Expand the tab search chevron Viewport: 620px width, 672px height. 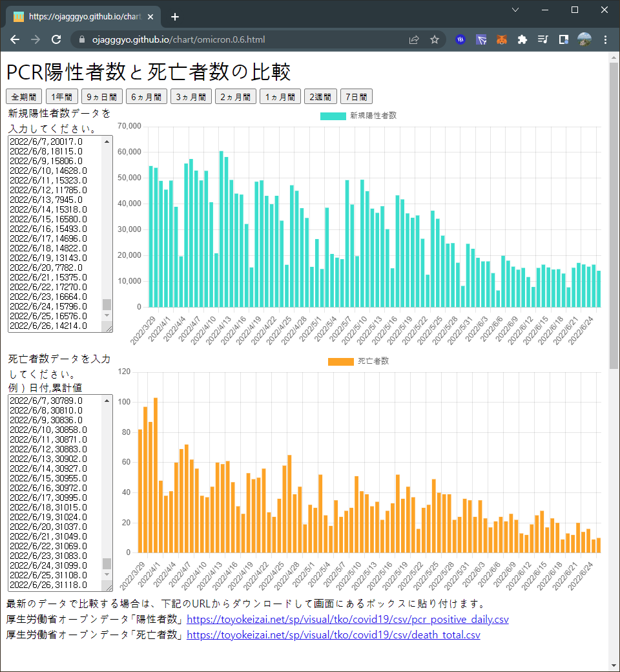pos(515,10)
